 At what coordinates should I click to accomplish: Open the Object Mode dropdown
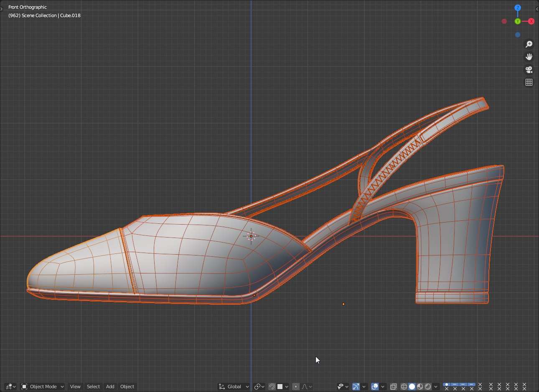point(42,387)
